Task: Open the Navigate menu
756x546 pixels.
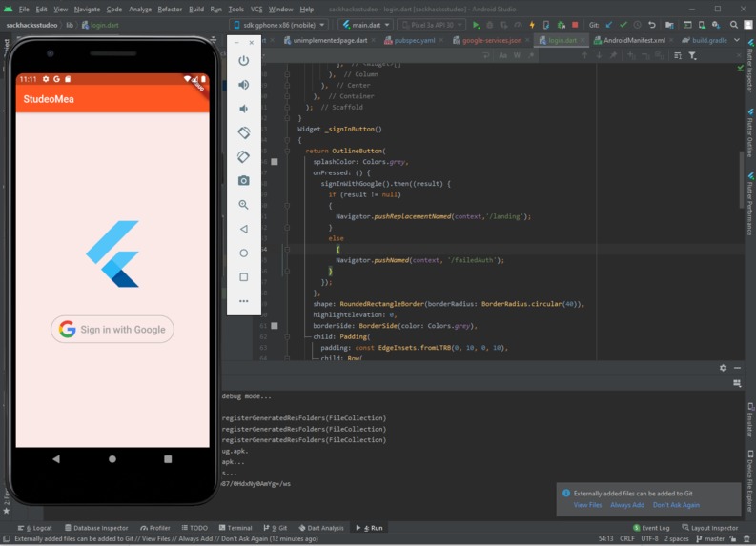Action: coord(87,10)
